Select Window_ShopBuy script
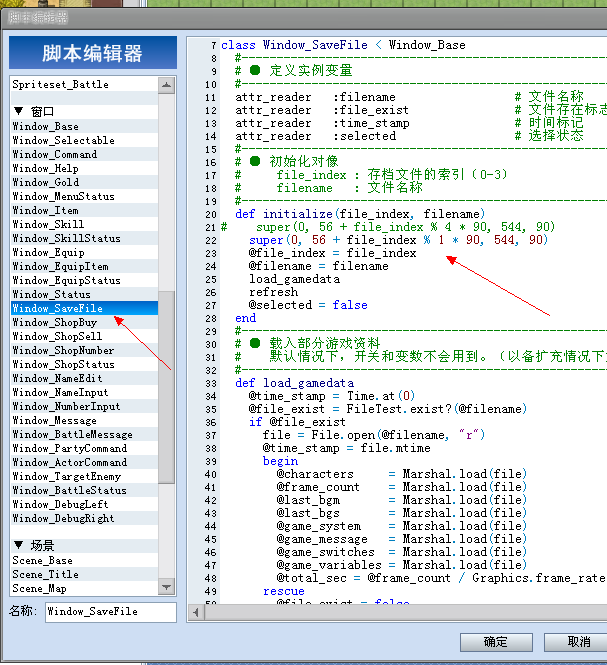 [84, 322]
